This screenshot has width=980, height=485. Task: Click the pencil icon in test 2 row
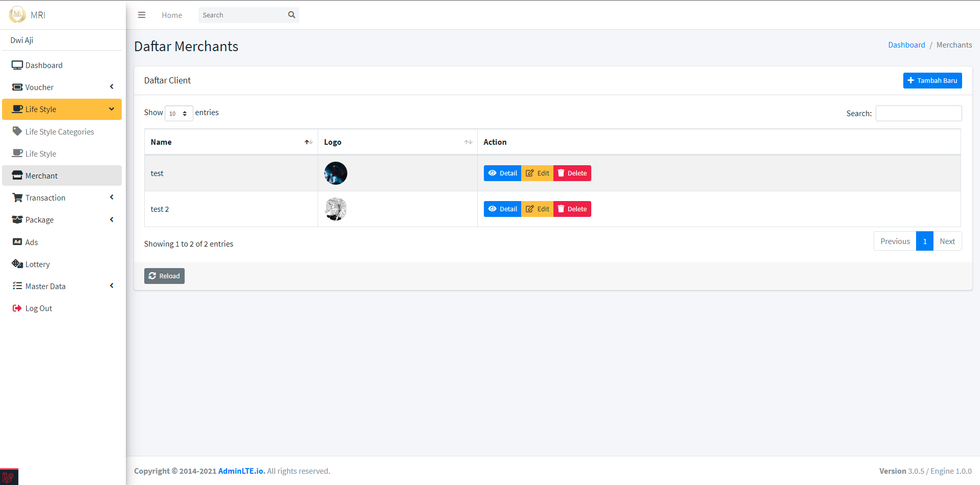pos(530,209)
